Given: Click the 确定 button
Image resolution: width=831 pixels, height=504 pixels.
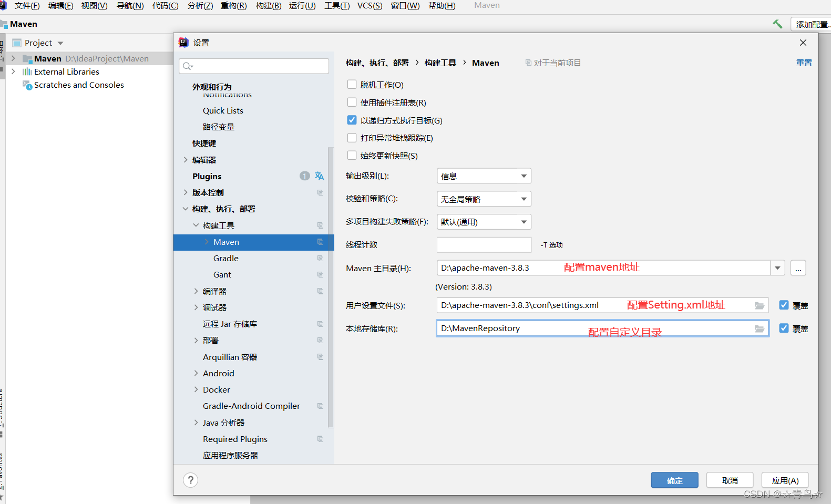Looking at the screenshot, I should point(675,480).
